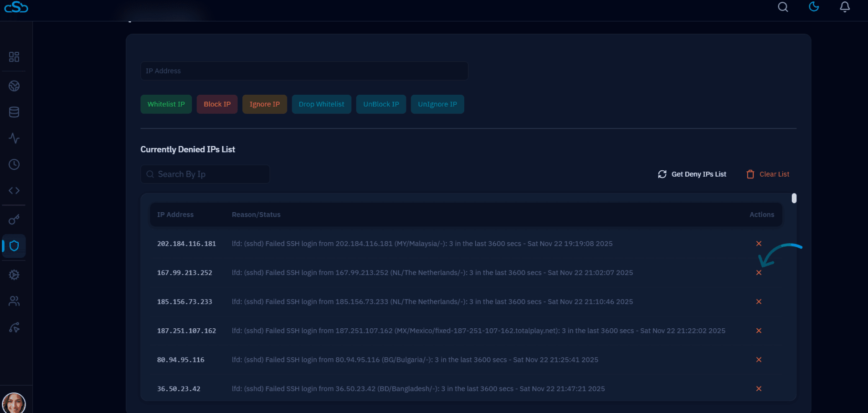Image resolution: width=868 pixels, height=413 pixels.
Task: Click the Drop Whitelist button
Action: (321, 104)
